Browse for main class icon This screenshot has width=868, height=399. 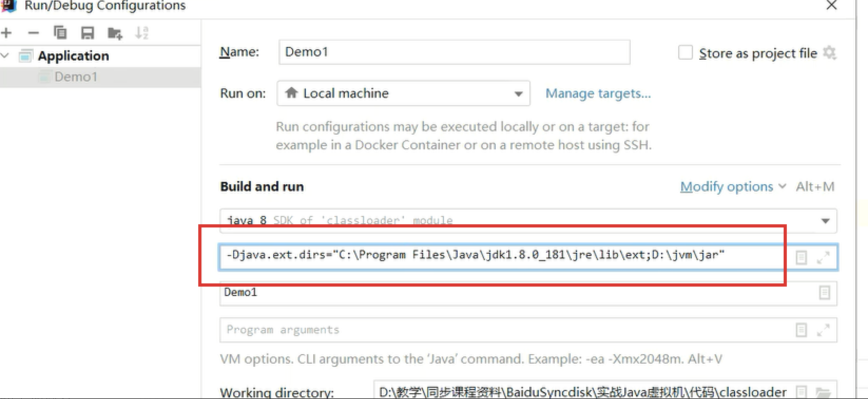pos(825,293)
